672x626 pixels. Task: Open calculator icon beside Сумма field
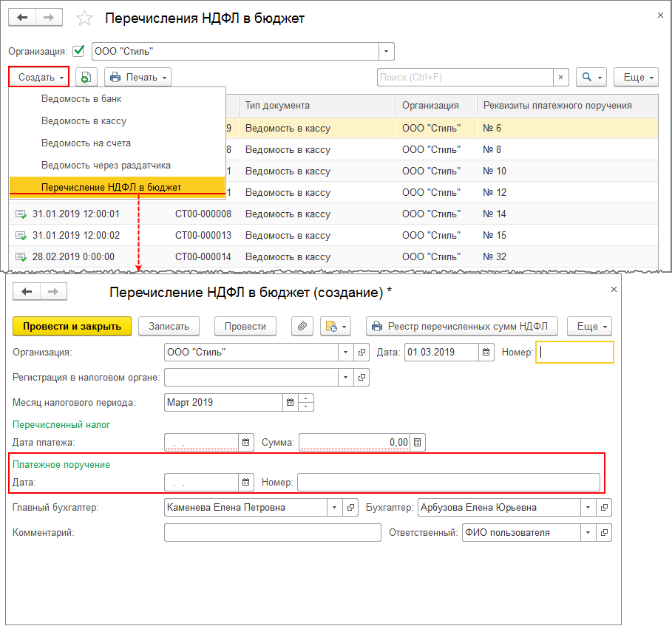418,443
